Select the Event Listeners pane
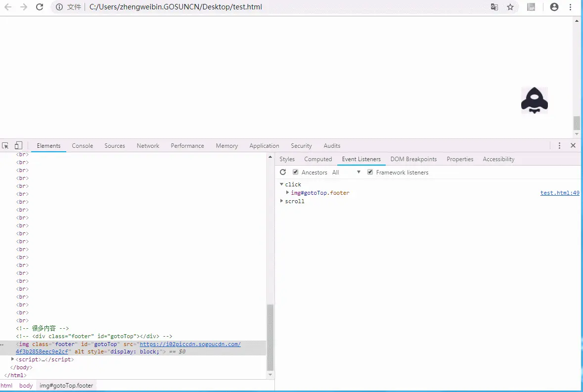The width and height of the screenshot is (583, 392). (x=361, y=159)
